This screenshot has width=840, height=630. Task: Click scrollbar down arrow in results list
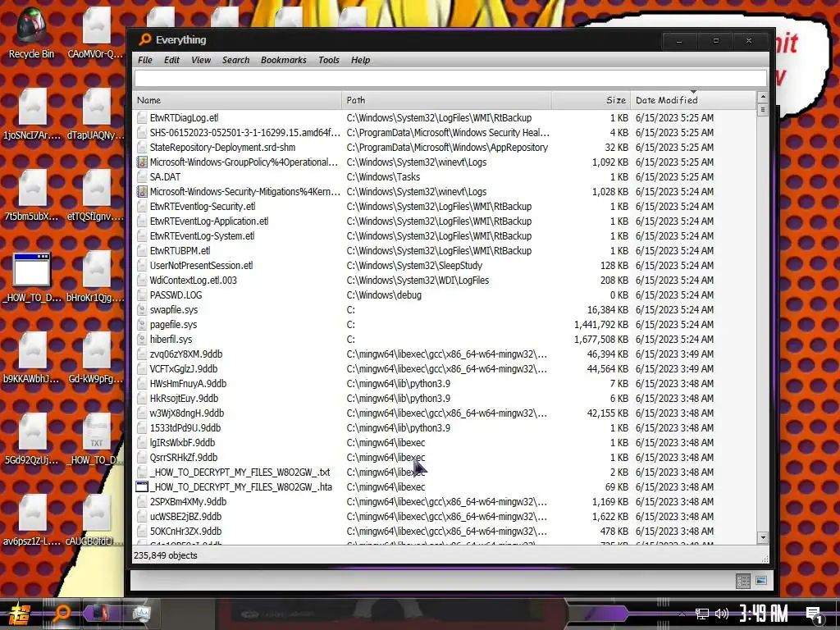[763, 537]
